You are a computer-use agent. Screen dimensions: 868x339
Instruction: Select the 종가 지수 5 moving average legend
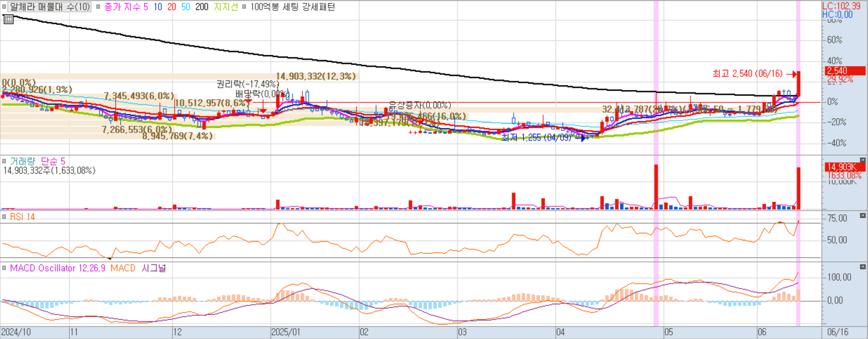pos(126,7)
